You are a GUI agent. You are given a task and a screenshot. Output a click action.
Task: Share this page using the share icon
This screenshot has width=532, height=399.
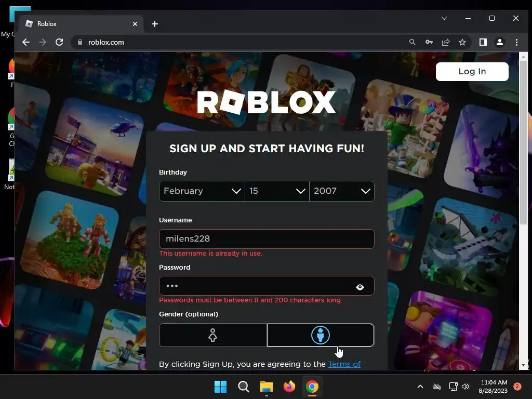(x=445, y=42)
